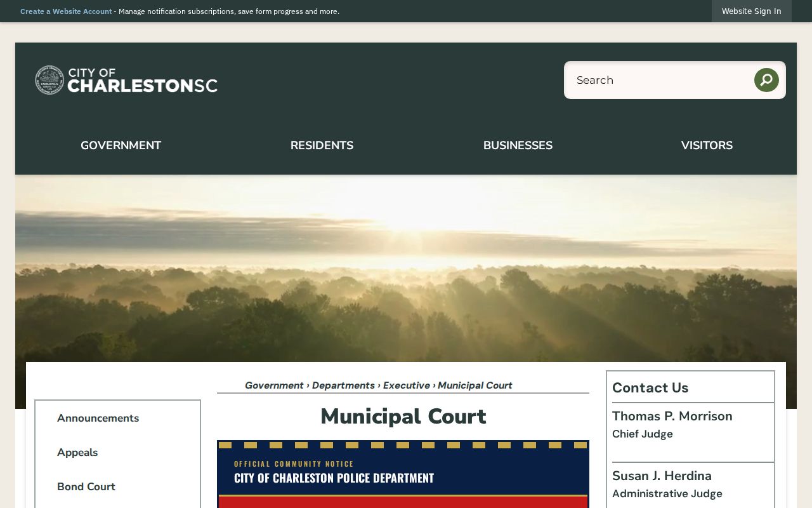Go to Departments breadcrumb link

point(343,385)
